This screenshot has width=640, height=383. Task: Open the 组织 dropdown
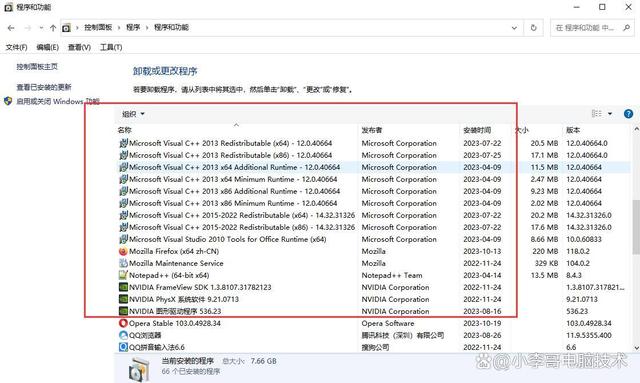tap(133, 114)
